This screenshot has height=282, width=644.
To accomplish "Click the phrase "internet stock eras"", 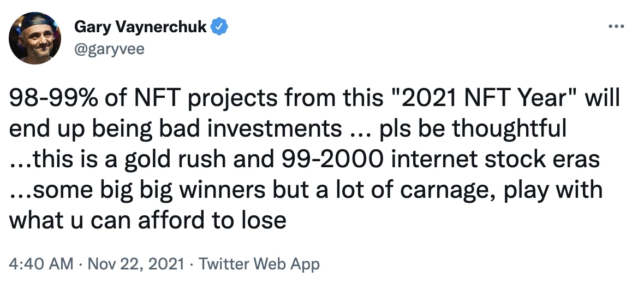I will point(495,160).
